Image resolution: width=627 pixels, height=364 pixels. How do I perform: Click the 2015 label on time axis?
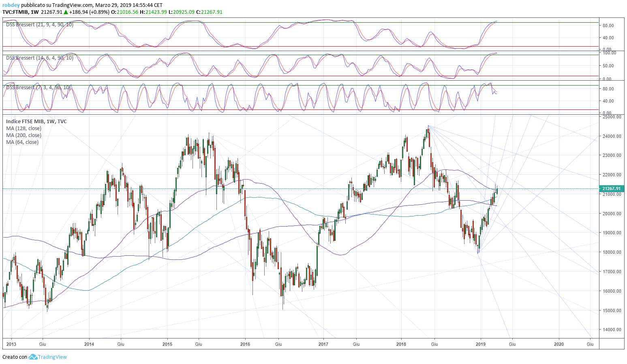pyautogui.click(x=167, y=344)
